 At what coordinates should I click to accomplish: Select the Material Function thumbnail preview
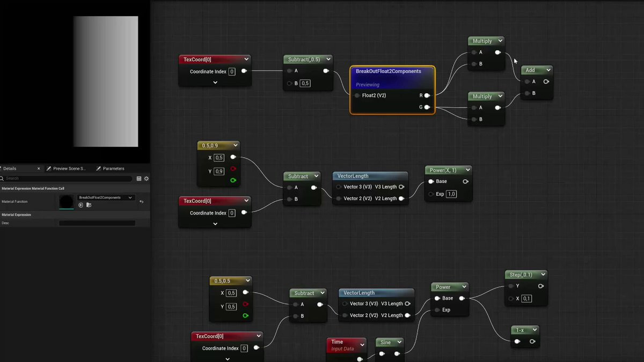(67, 202)
